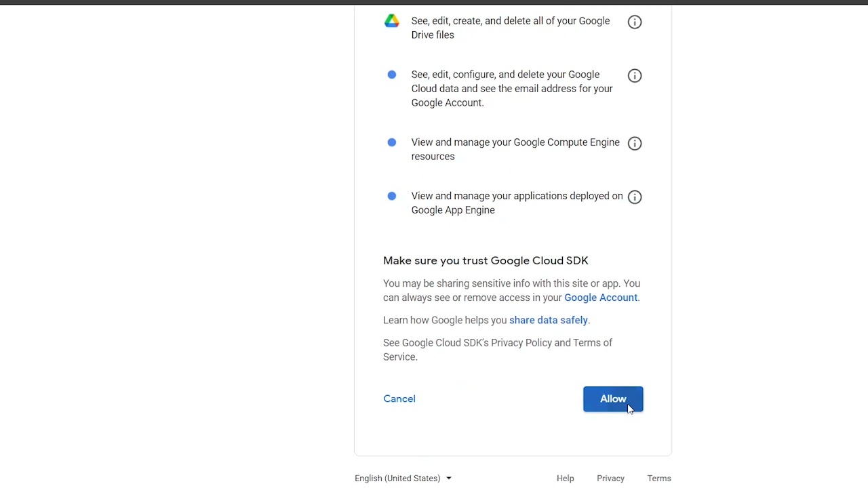Follow the share data safely link
This screenshot has width=868, height=488.
click(548, 320)
